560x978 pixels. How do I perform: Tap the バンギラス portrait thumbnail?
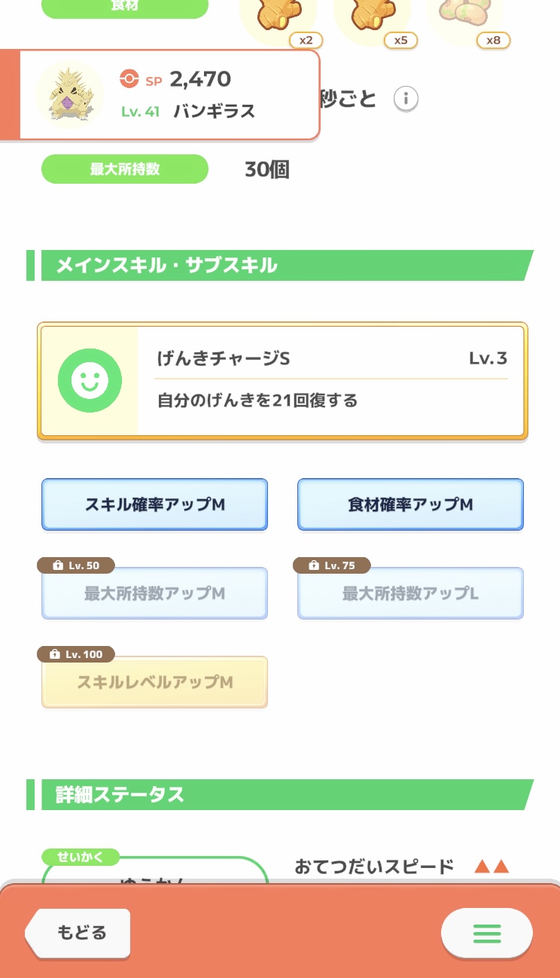[70, 94]
